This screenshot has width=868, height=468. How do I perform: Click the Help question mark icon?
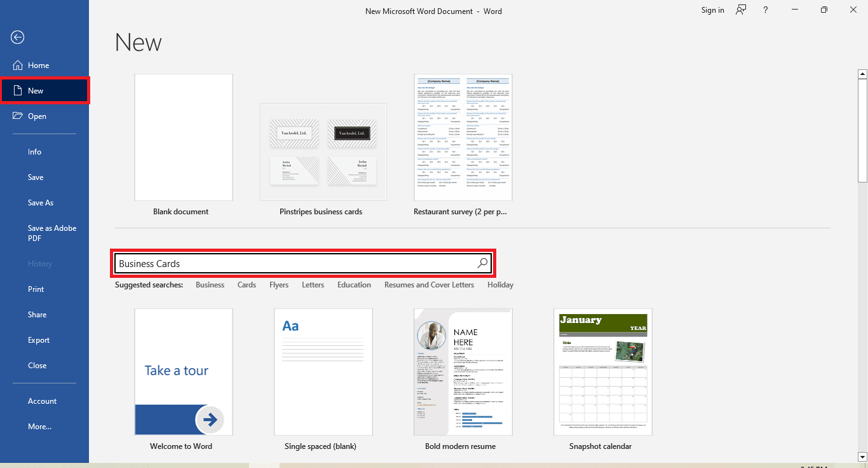click(x=766, y=10)
